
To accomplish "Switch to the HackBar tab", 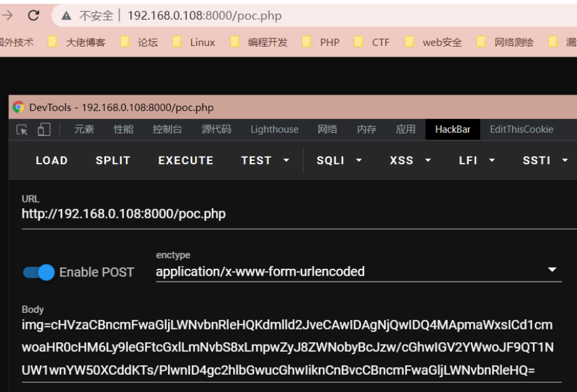I will tap(452, 129).
